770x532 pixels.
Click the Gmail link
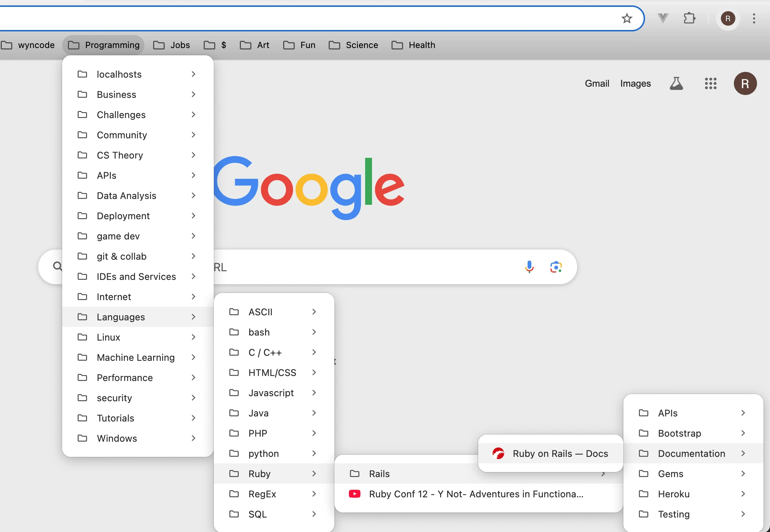click(x=597, y=83)
